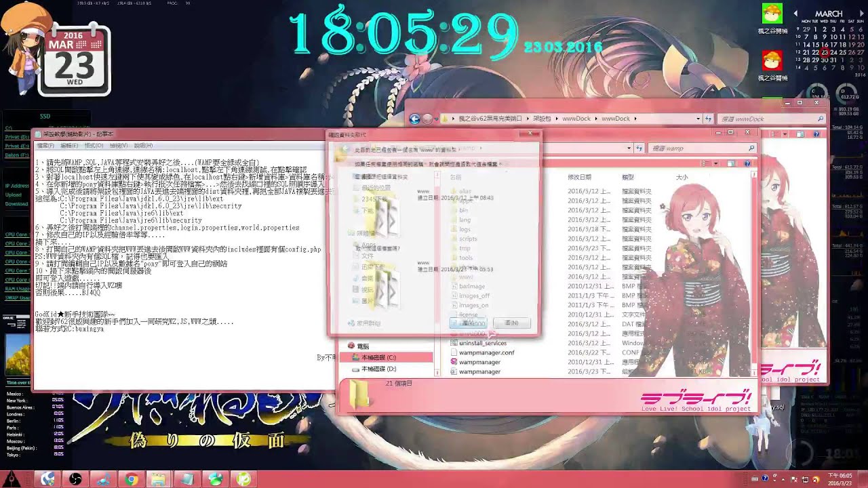Click the Yes button in the folder-replace dialog
The height and width of the screenshot is (488, 868).
[x=468, y=323]
